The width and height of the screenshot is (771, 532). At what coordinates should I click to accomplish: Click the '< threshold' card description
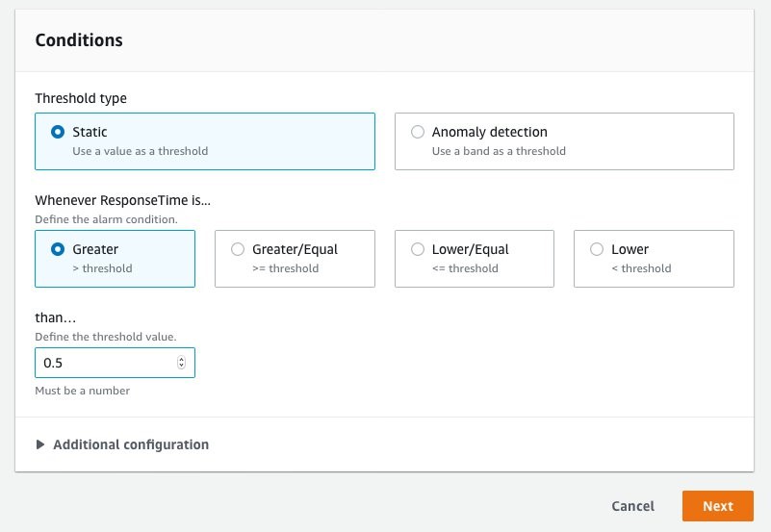(641, 268)
